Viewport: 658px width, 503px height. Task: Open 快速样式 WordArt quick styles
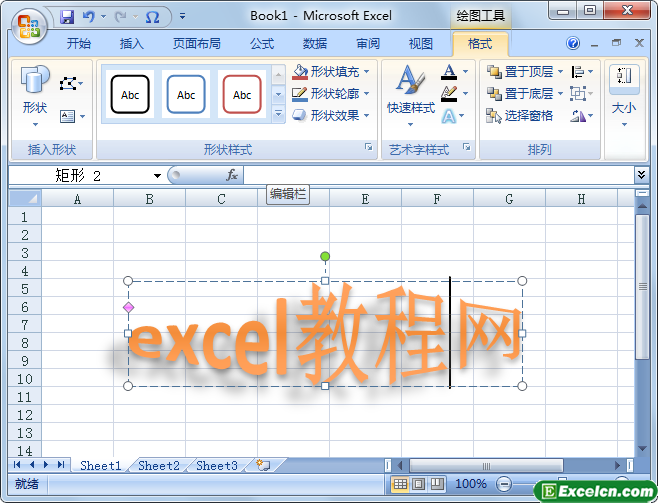tap(411, 96)
